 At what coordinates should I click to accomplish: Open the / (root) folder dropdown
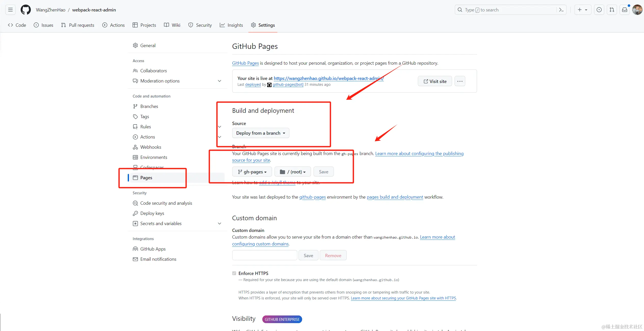(292, 172)
